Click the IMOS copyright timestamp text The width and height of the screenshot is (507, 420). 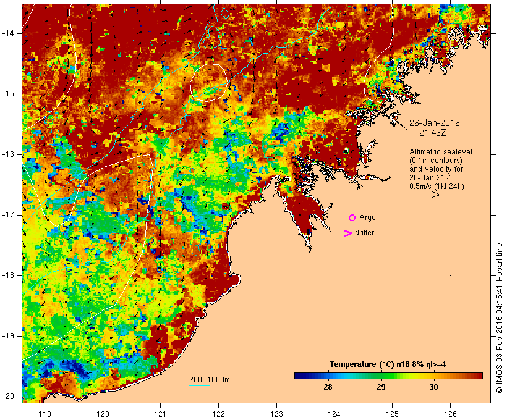tap(500, 318)
